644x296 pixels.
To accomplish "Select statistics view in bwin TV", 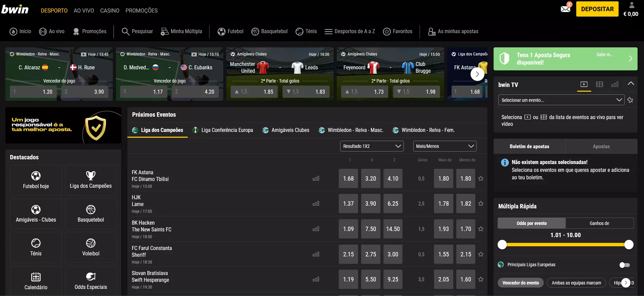I will 615,85.
